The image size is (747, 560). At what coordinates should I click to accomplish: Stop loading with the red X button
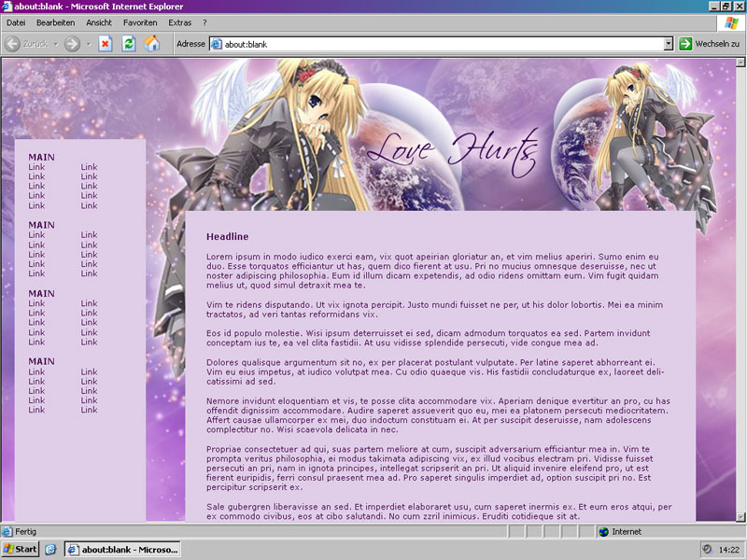106,44
